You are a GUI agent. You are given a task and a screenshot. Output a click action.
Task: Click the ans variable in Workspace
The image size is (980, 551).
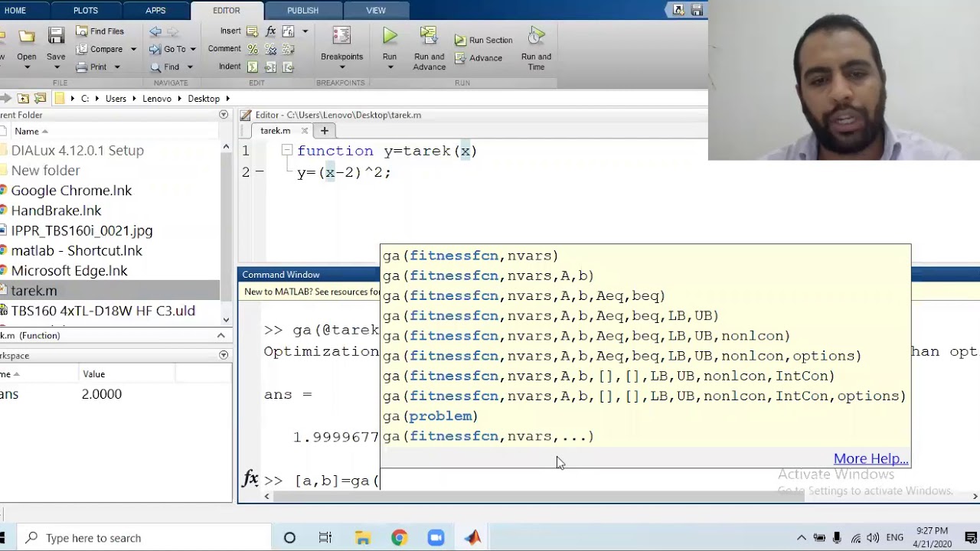click(9, 394)
